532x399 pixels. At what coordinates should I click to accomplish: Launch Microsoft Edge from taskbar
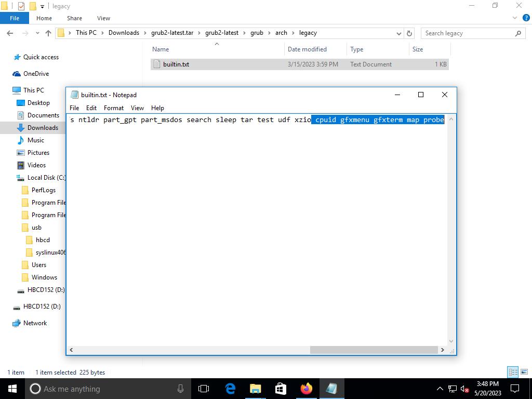tap(230, 389)
